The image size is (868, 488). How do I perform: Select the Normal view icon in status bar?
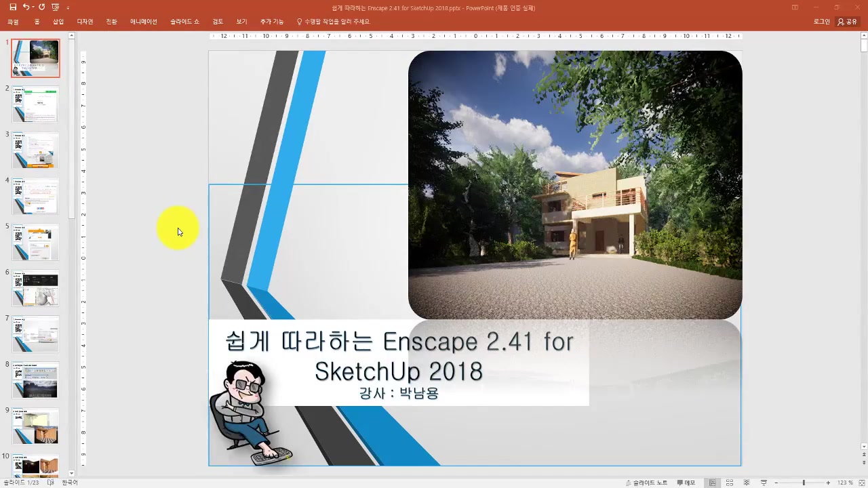point(713,481)
